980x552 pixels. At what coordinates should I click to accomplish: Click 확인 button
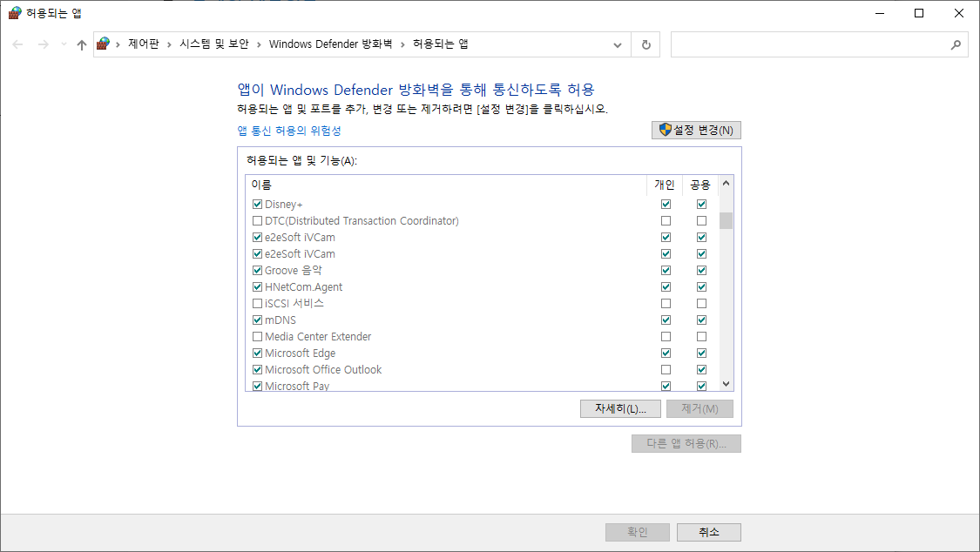pos(638,532)
